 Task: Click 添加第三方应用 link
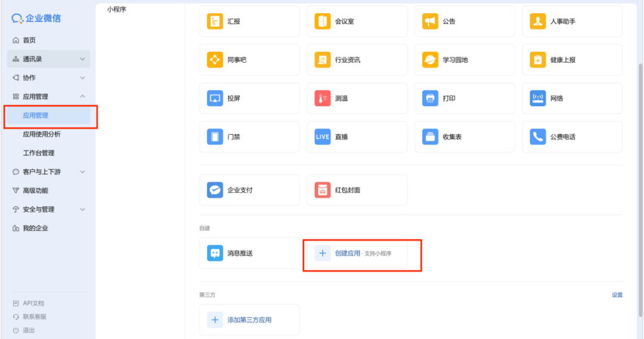coord(249,320)
